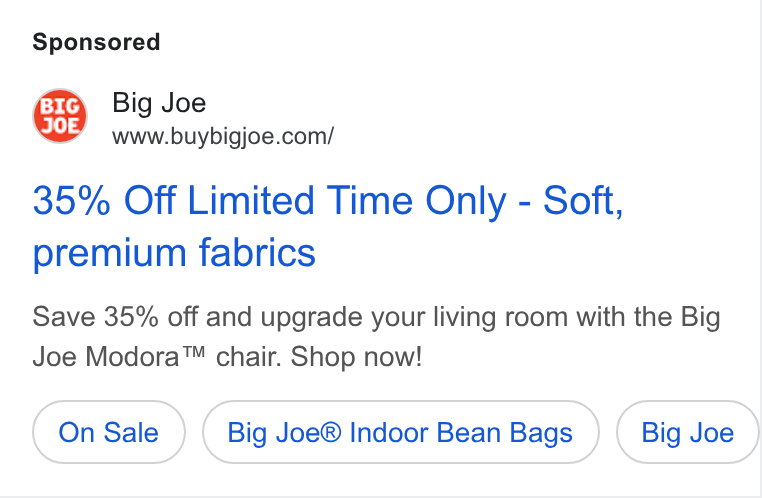
Task: Click the white 'JOE' lettering in the logo
Action: [60, 126]
